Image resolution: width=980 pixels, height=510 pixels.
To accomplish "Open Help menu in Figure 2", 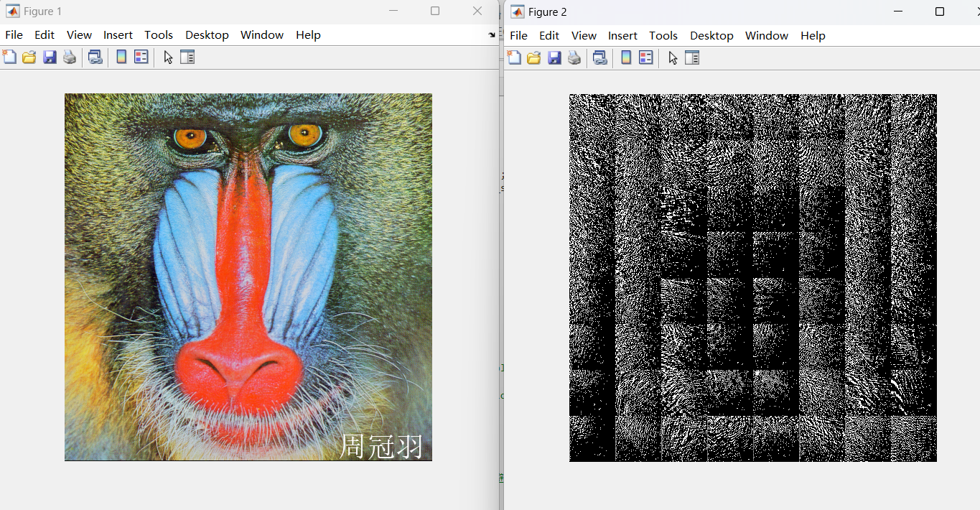I will coord(813,35).
